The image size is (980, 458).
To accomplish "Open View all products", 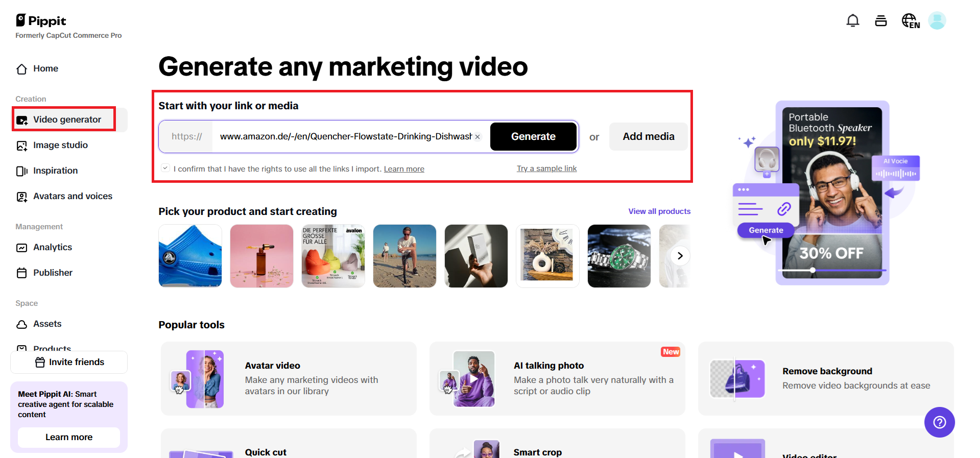I will (659, 211).
